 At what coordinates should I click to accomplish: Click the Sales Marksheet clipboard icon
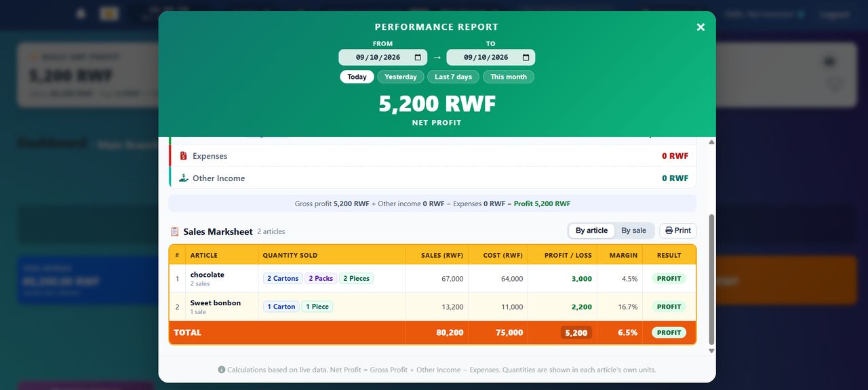[x=174, y=232]
